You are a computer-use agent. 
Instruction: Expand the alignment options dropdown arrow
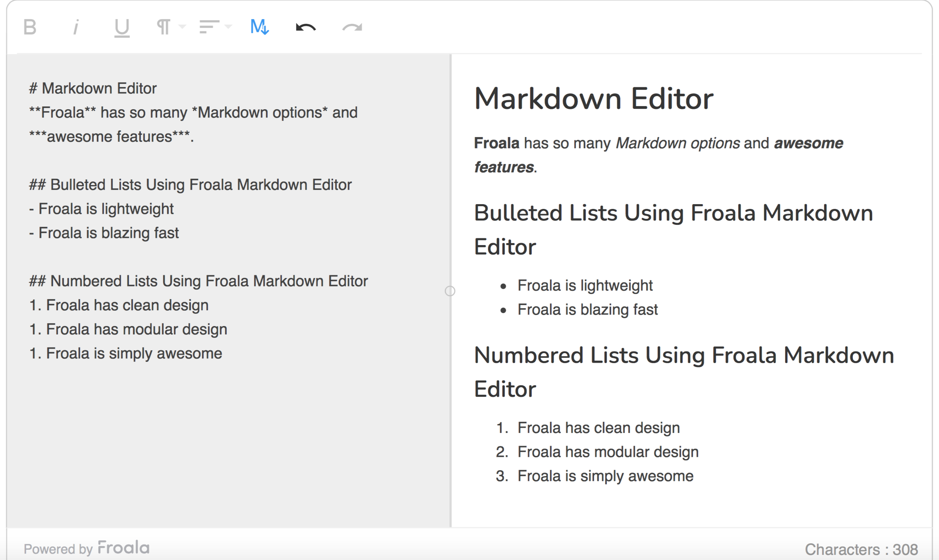point(228,28)
